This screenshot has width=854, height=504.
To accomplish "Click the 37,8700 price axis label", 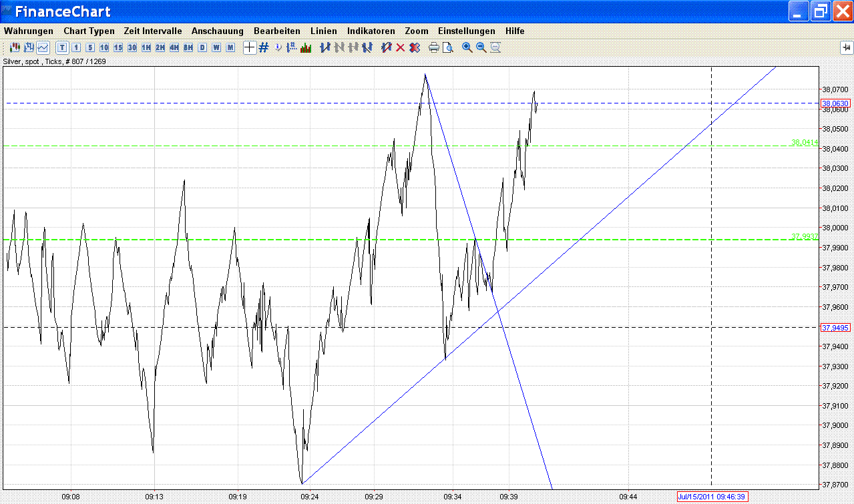I will click(x=836, y=485).
